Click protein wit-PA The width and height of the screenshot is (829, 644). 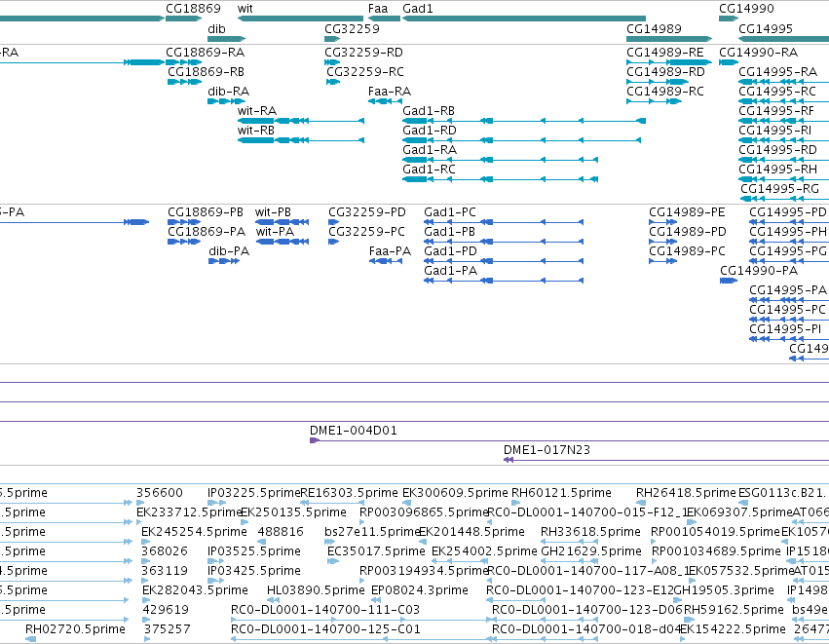[283, 243]
